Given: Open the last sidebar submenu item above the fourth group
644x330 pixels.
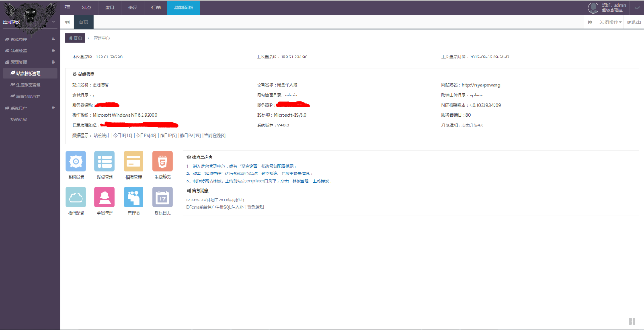Looking at the screenshot, I should (28, 96).
